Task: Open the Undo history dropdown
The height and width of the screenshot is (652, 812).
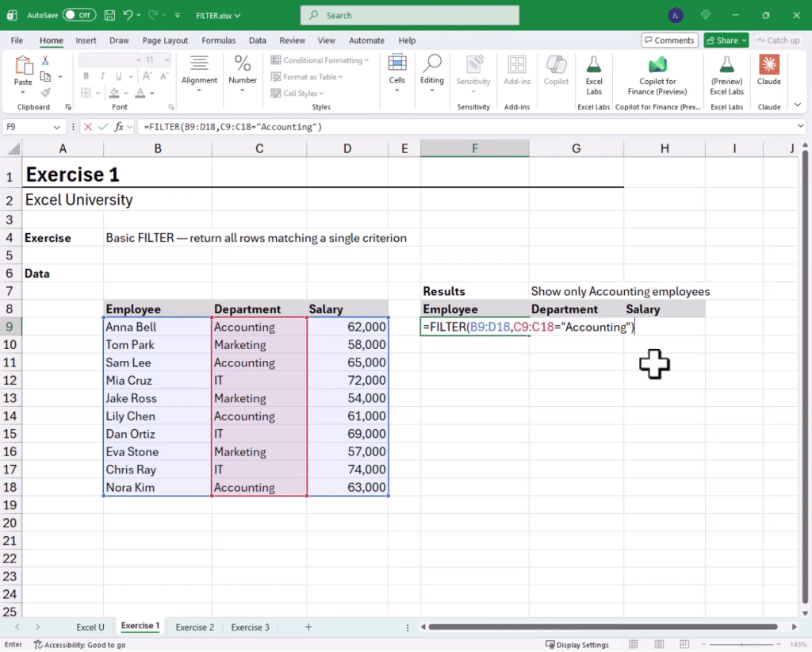Action: coord(139,16)
